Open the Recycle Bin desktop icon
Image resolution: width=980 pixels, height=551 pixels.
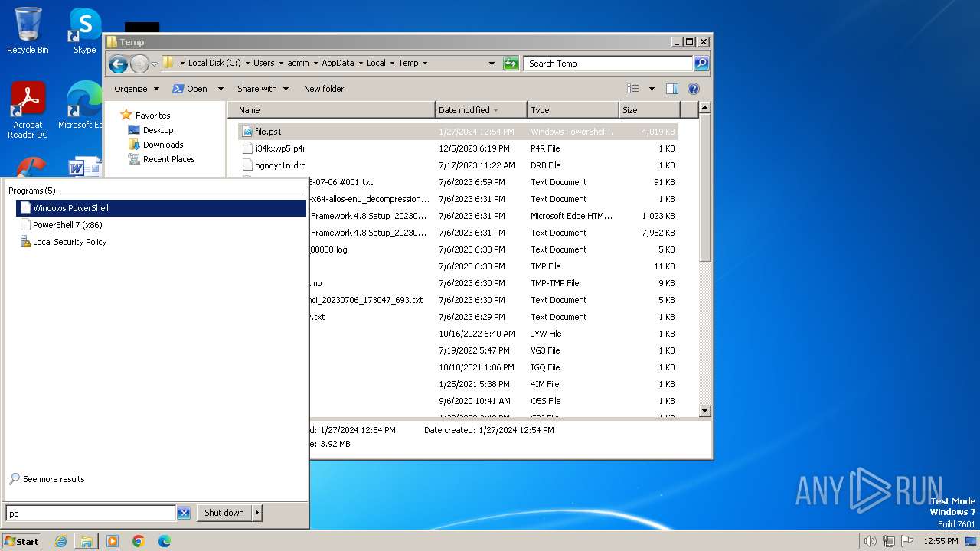coord(28,31)
